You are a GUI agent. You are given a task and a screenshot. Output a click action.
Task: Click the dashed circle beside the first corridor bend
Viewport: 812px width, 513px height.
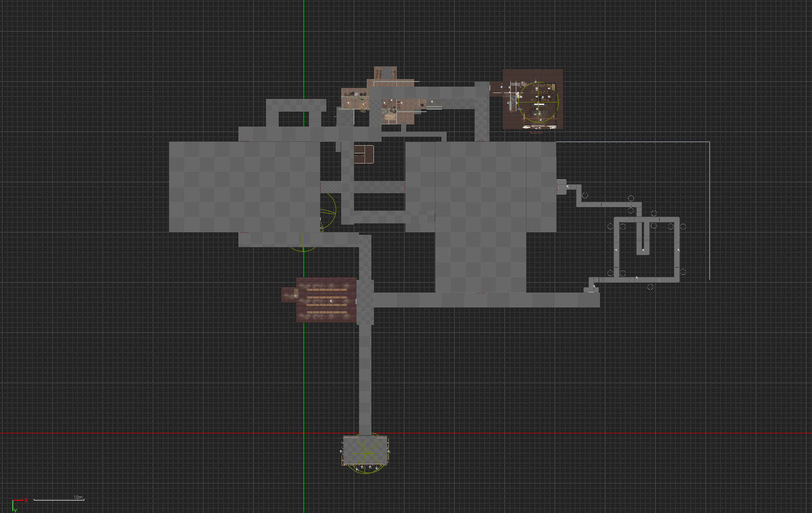click(x=585, y=195)
